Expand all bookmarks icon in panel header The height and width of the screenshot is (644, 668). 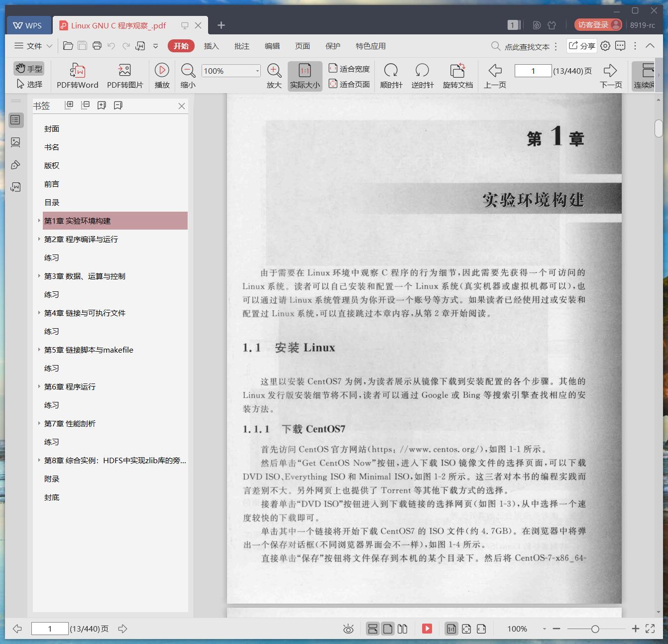pyautogui.click(x=69, y=105)
